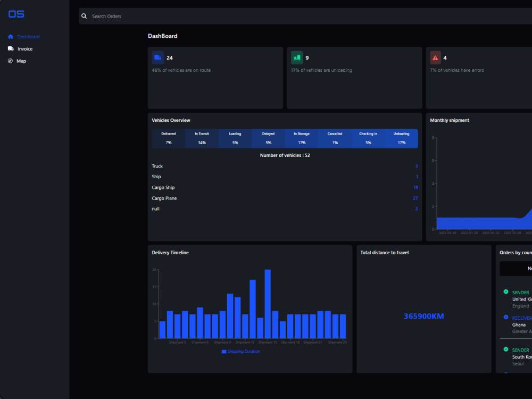Viewport: 532px width, 399px height.
Task: Click the DashBoard page heading
Action: [162, 36]
